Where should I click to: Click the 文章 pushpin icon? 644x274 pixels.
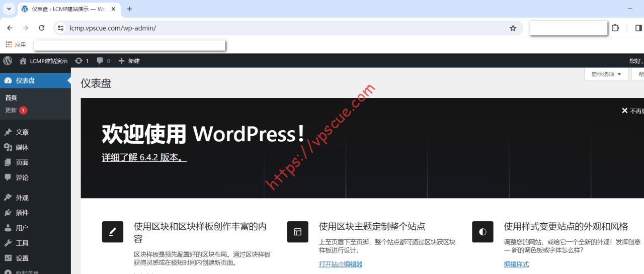(8, 132)
